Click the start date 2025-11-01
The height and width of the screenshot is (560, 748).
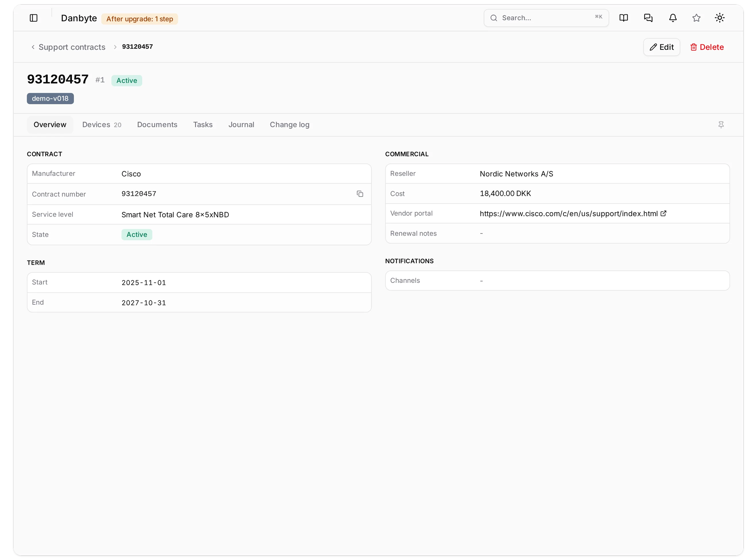tap(144, 283)
